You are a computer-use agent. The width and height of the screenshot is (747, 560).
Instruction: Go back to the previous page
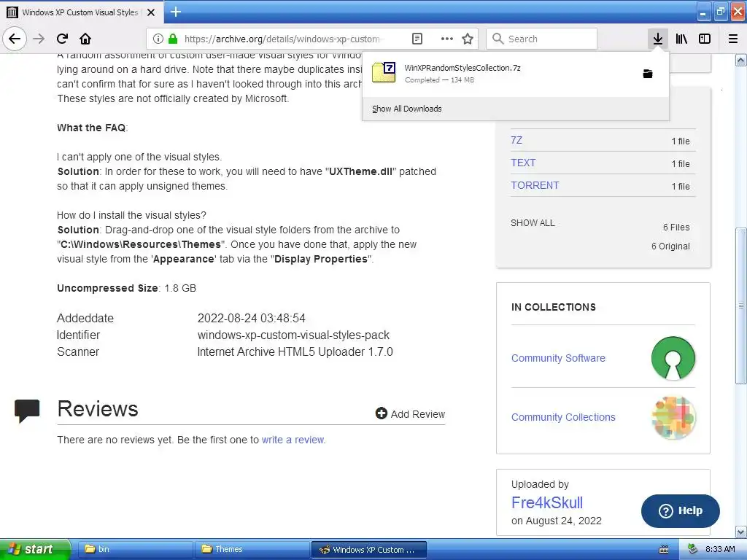(15, 39)
